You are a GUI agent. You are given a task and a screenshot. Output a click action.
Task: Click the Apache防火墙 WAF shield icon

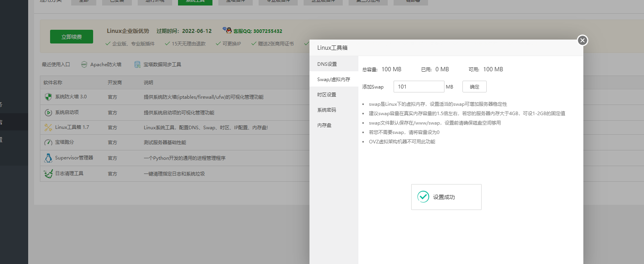click(84, 64)
